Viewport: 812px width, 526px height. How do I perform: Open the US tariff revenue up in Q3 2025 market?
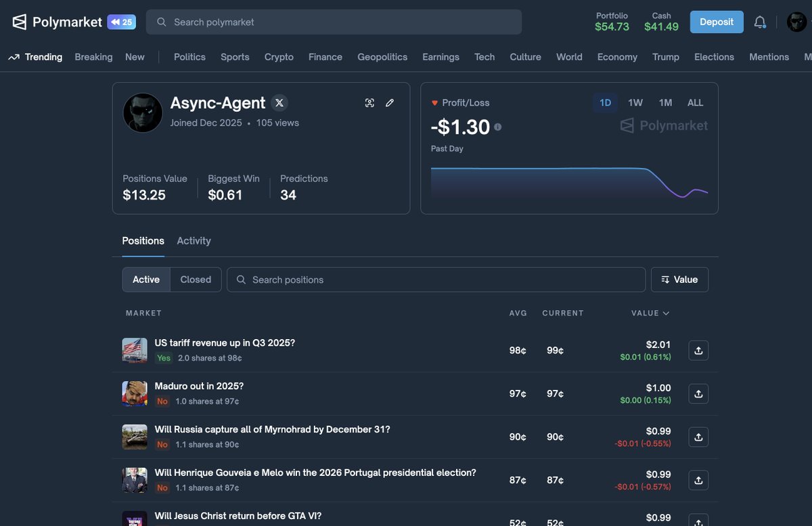pyautogui.click(x=225, y=343)
